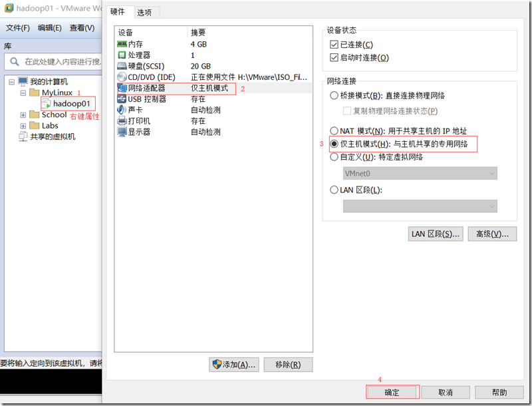Screen dimensions: 532x406
Task: Click the sound card (声卡) icon
Action: point(122,110)
